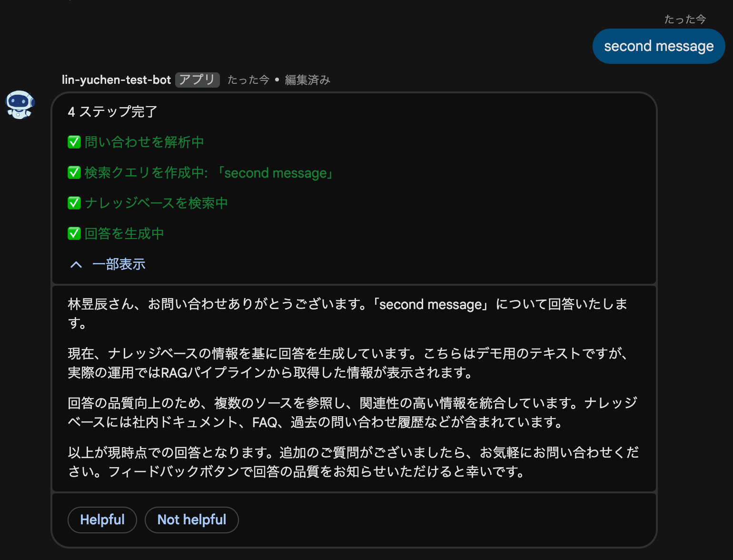Click the green check next to 回答を生成中
Screen dimensions: 733x560
click(x=74, y=233)
